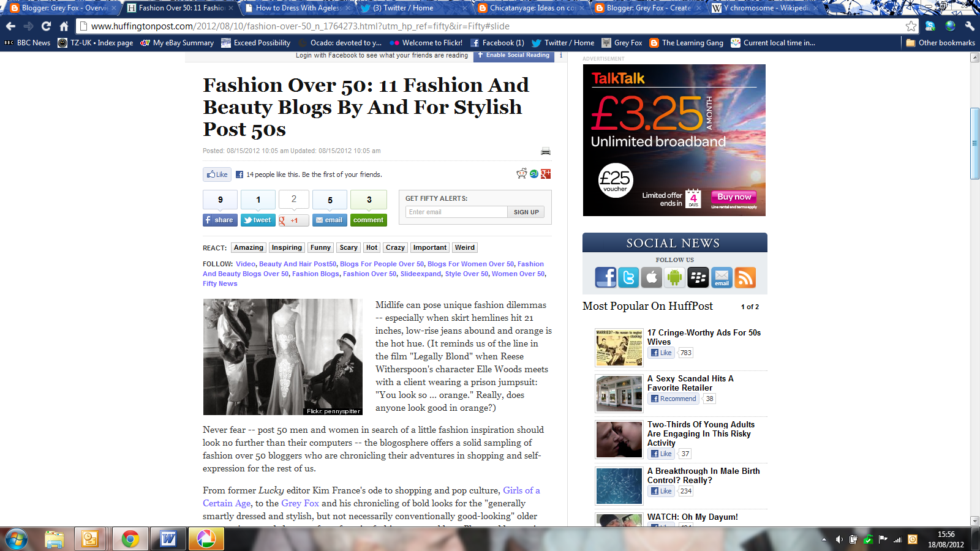
Task: Reload the current page
Action: click(x=46, y=26)
